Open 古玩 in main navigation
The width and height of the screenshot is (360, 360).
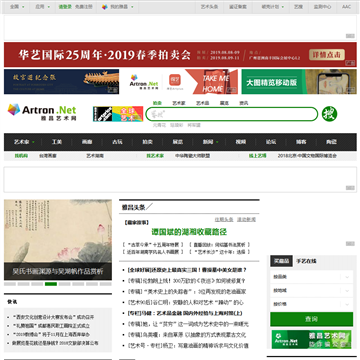(117, 142)
